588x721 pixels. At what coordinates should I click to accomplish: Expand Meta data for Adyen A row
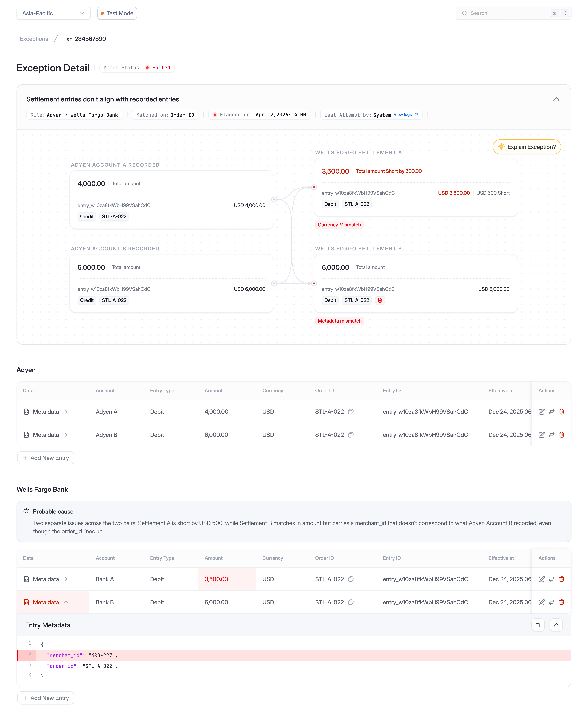tap(66, 412)
